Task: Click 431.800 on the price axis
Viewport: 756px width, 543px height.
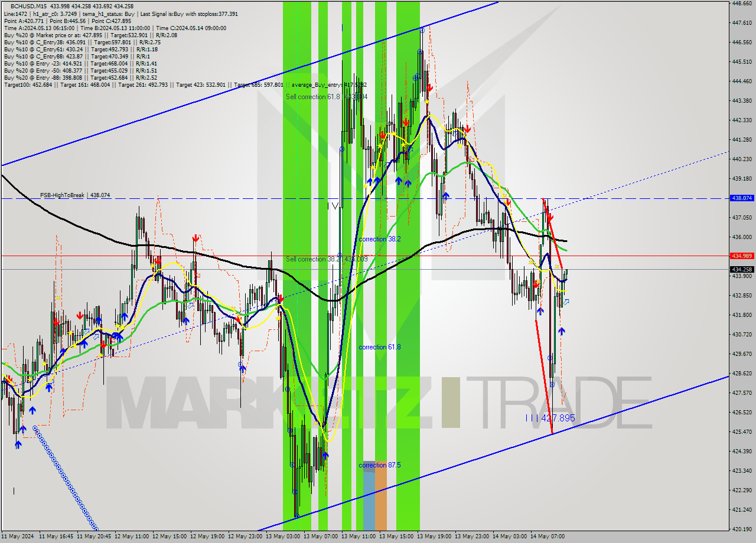Action: click(741, 315)
